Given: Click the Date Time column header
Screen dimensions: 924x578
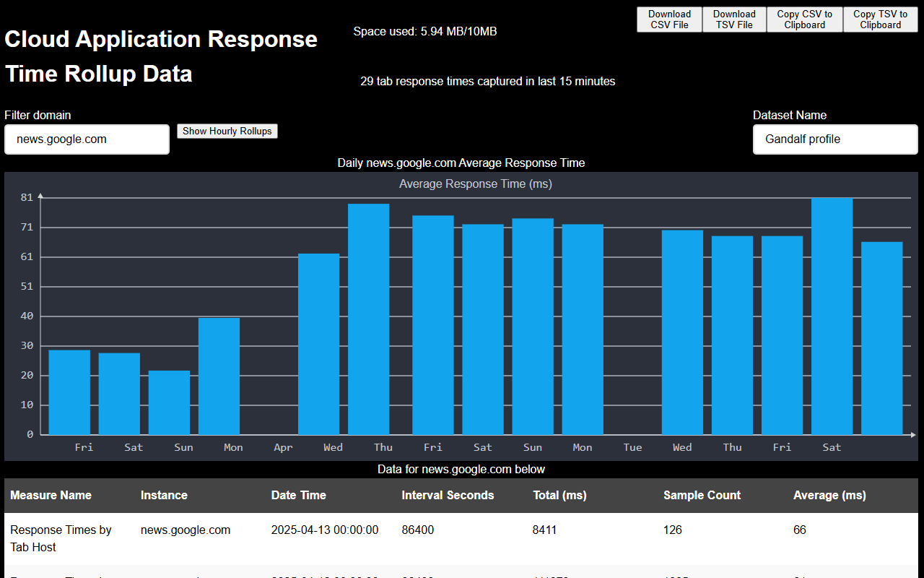Looking at the screenshot, I should [x=299, y=496].
